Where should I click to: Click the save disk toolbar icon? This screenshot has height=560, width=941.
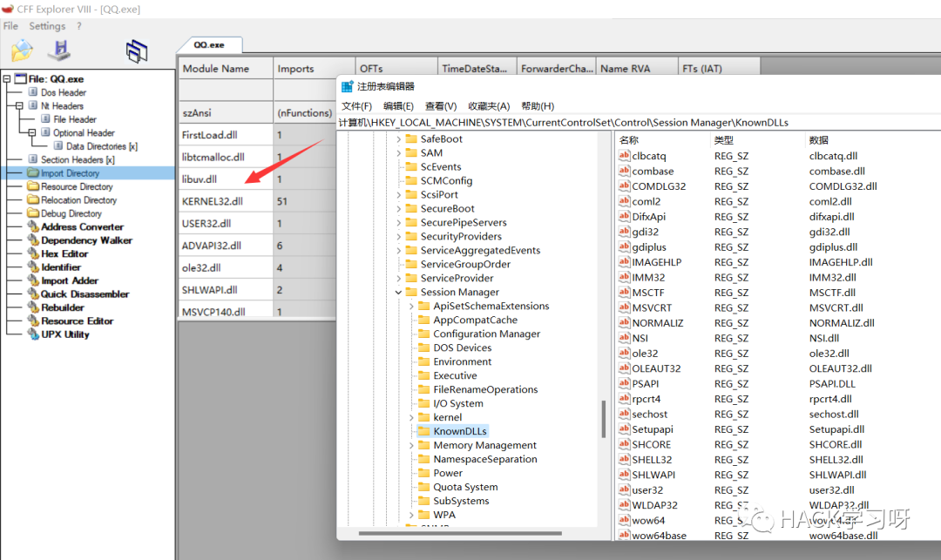[59, 51]
